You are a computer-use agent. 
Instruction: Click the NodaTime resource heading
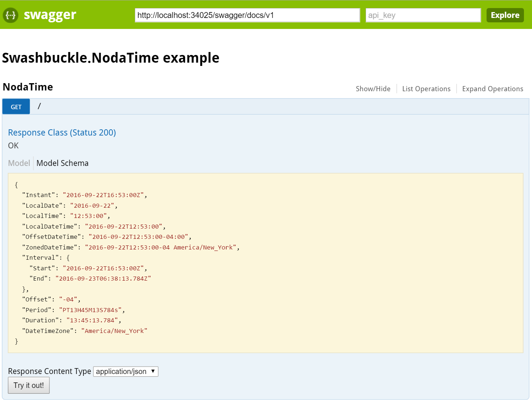(28, 87)
